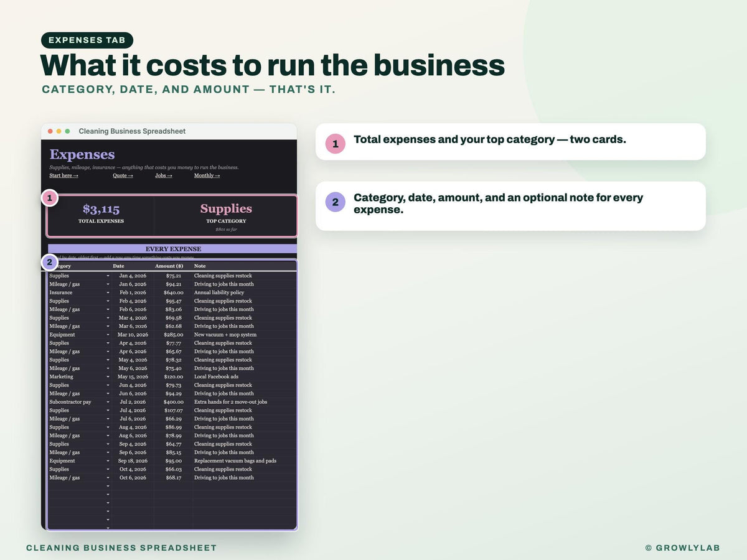The width and height of the screenshot is (747, 560).
Task: Open category dropdown in Jan 4, 2026 row
Action: tap(108, 276)
